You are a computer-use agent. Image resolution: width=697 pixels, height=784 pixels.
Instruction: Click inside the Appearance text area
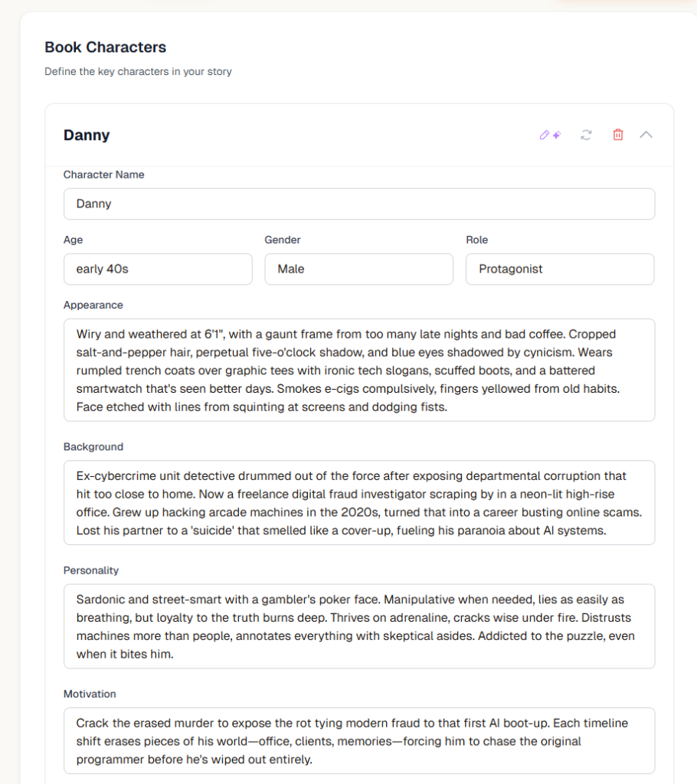tap(358, 370)
